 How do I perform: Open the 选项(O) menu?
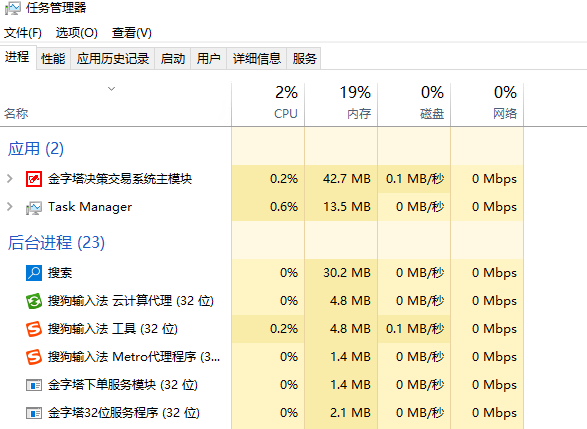77,33
